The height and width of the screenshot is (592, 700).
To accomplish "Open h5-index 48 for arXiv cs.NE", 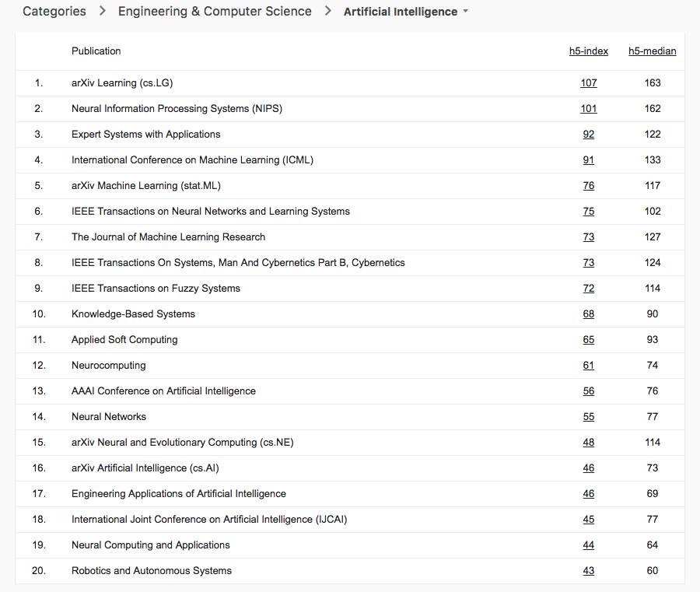I will [589, 443].
